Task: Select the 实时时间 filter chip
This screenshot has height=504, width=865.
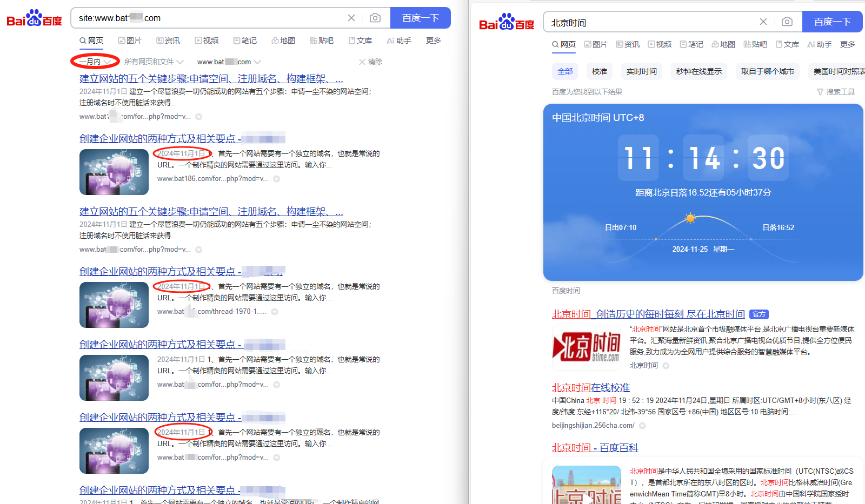Action: (642, 71)
